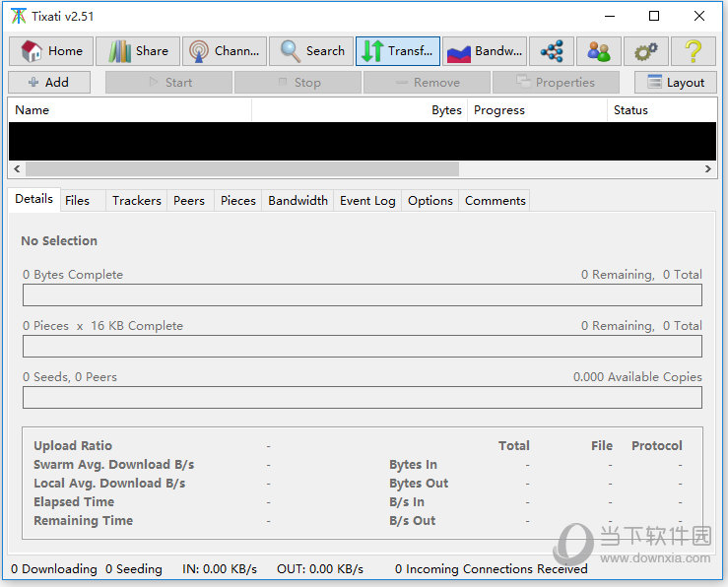This screenshot has height=587, width=728.
Task: Click the Tixati logo in title bar
Action: tap(18, 16)
